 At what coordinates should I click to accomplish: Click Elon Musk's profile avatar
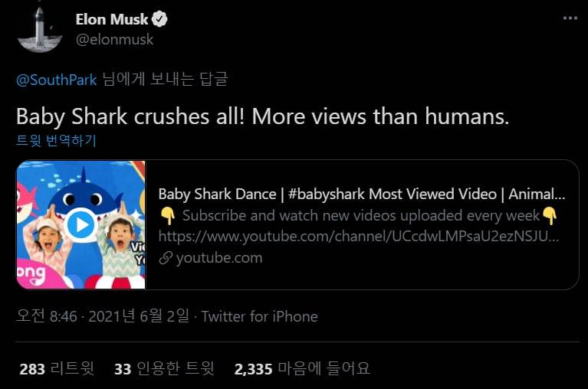(34, 29)
